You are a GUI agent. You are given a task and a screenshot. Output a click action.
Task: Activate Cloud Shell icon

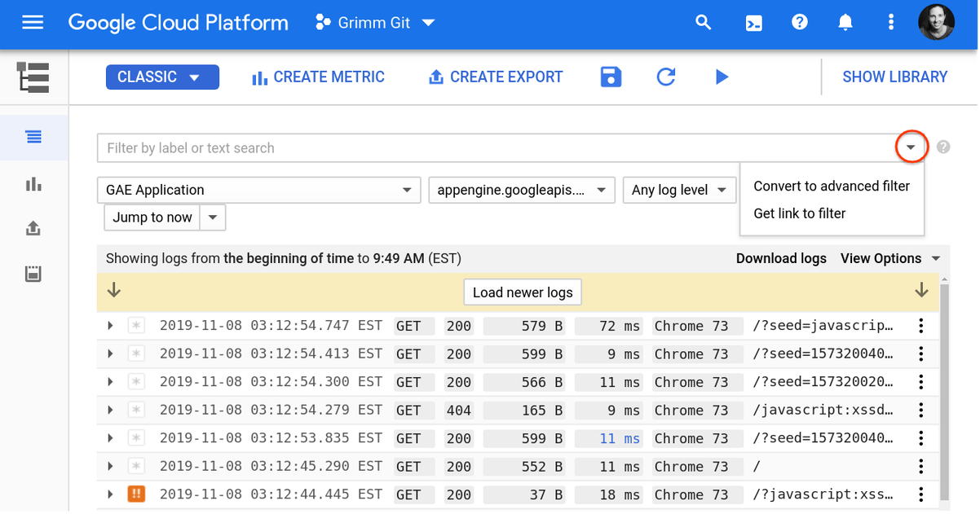[755, 23]
